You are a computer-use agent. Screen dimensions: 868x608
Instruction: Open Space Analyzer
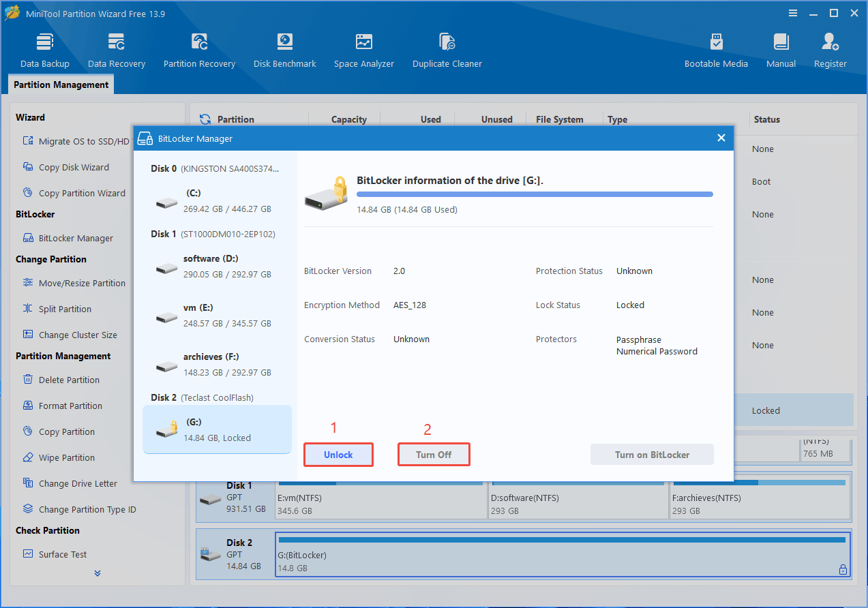[364, 50]
